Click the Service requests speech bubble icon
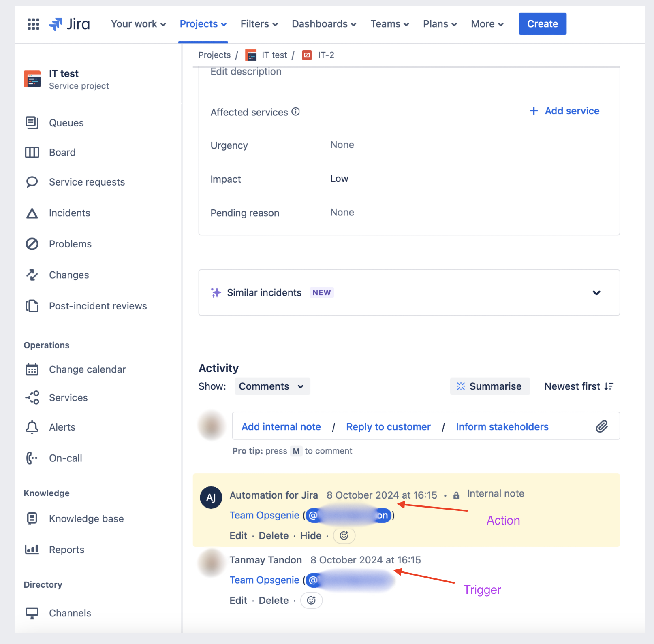 click(x=32, y=182)
